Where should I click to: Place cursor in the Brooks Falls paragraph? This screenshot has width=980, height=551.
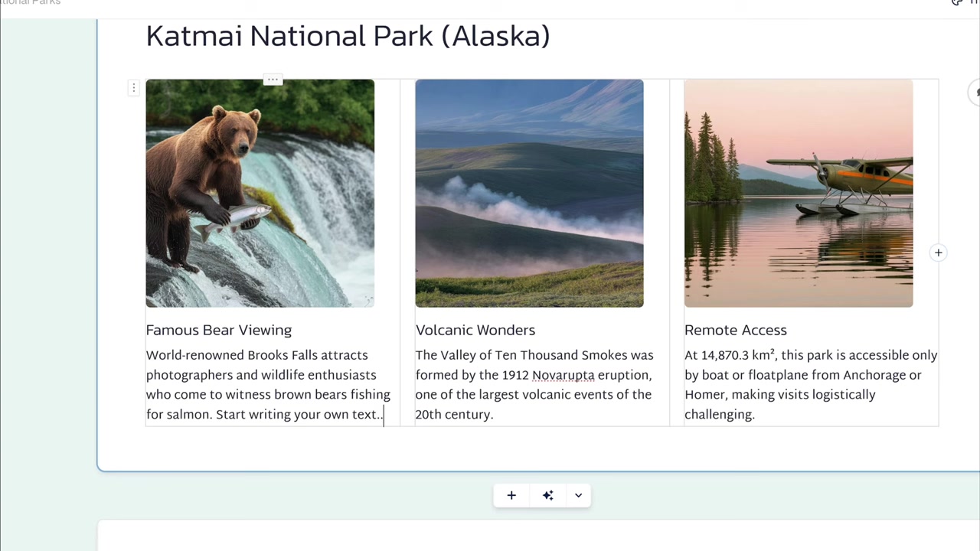[x=268, y=385]
